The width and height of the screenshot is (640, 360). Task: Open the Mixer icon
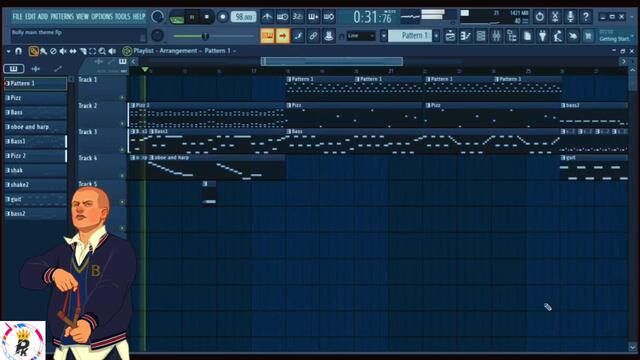(x=496, y=36)
